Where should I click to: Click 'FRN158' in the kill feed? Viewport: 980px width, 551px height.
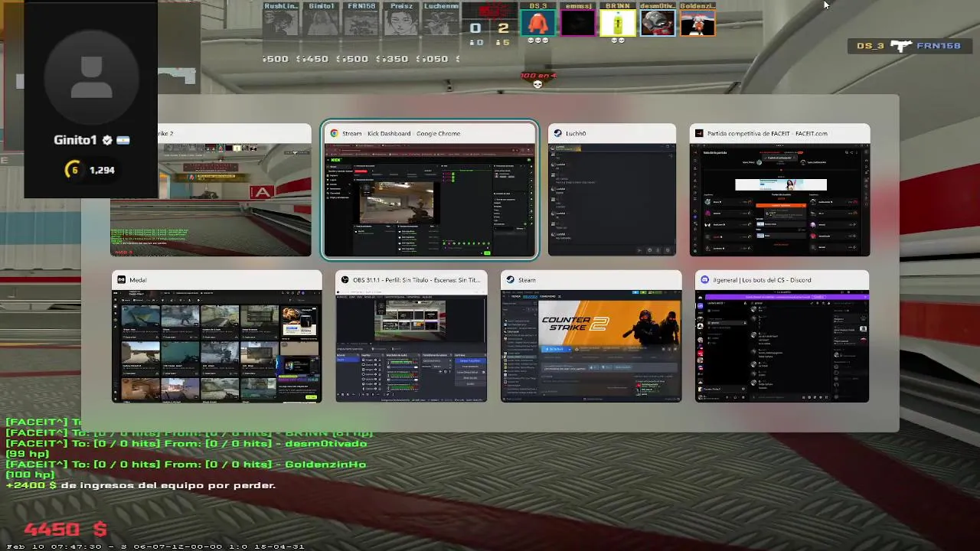tap(938, 46)
